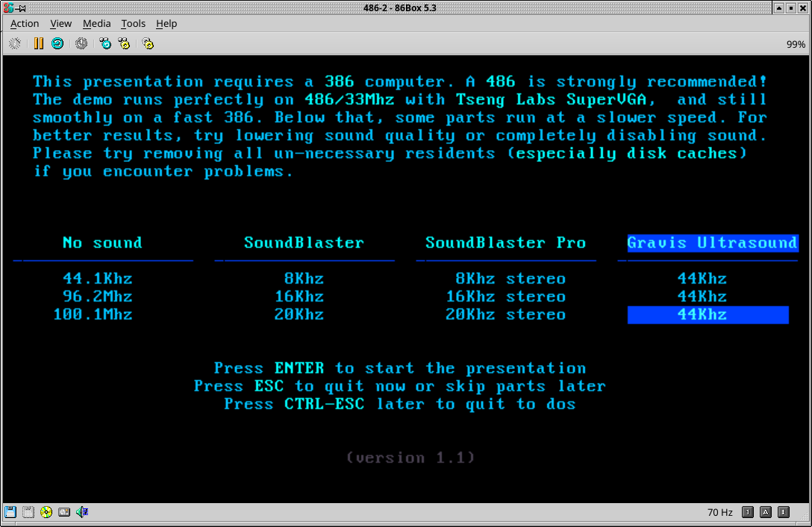Click '16Khz' under SoundBlaster
This screenshot has height=527, width=812.
click(299, 296)
